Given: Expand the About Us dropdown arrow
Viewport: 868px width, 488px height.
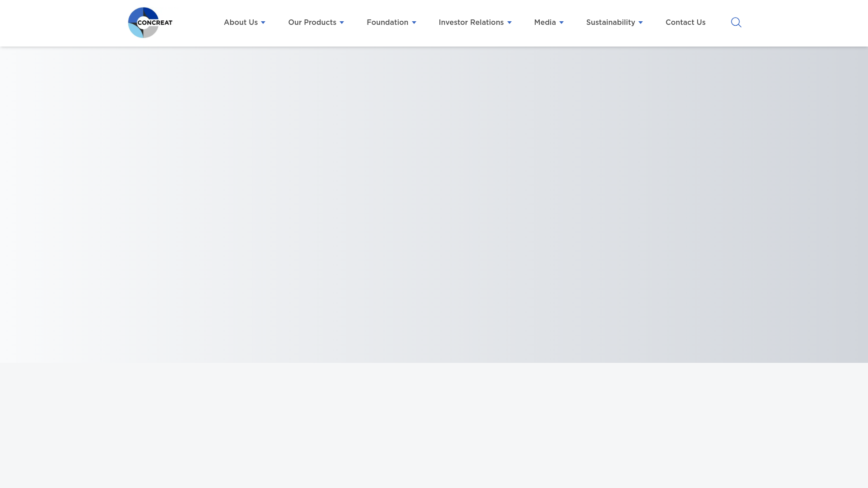Looking at the screenshot, I should pos(263,23).
